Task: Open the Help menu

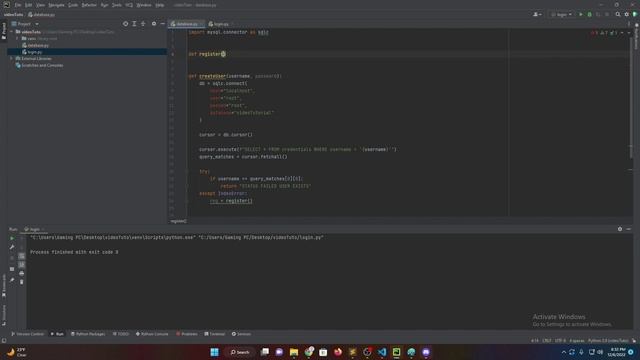Action: point(160,5)
